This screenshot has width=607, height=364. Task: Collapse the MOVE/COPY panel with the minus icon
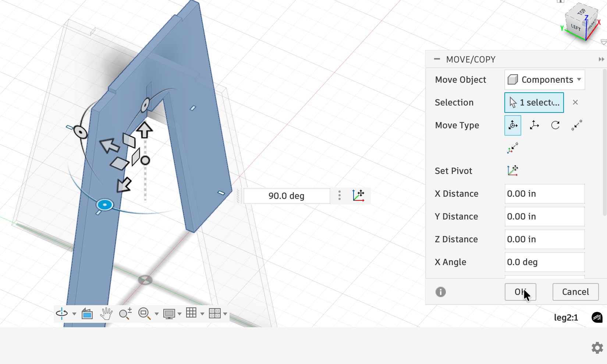(x=437, y=59)
